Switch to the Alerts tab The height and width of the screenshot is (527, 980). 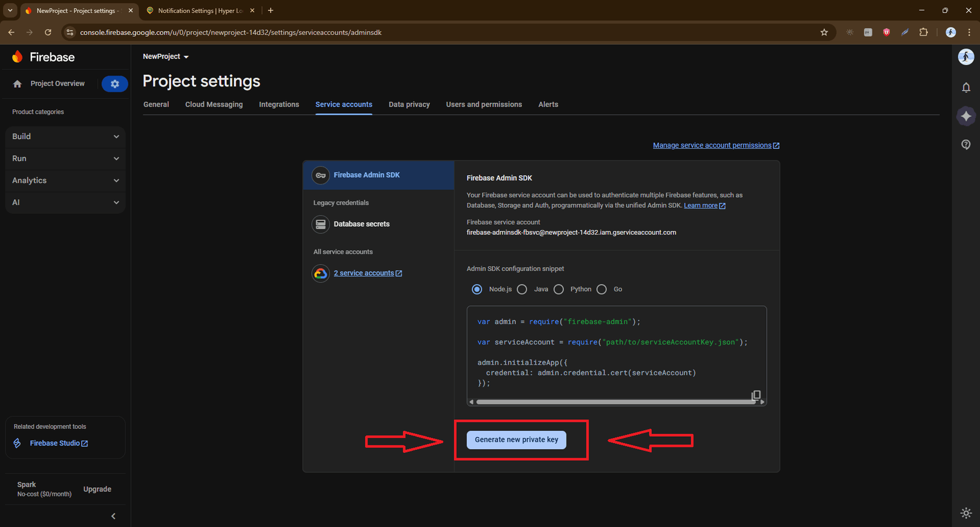[548, 105]
